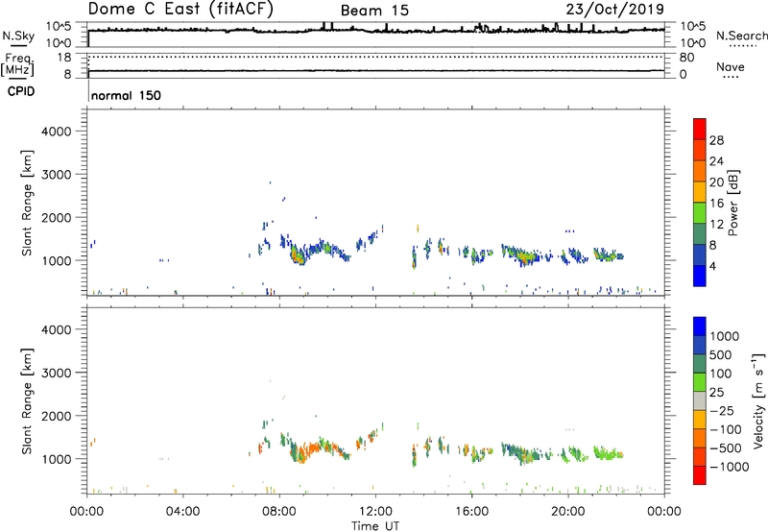Click the "Beam 15" heading text
This screenshot has width=768, height=532.
point(374,11)
